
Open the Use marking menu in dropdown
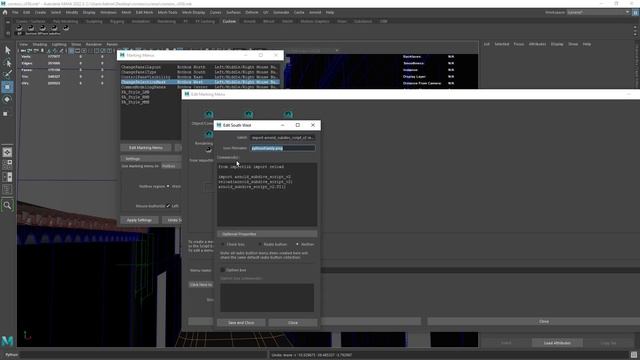pos(171,166)
